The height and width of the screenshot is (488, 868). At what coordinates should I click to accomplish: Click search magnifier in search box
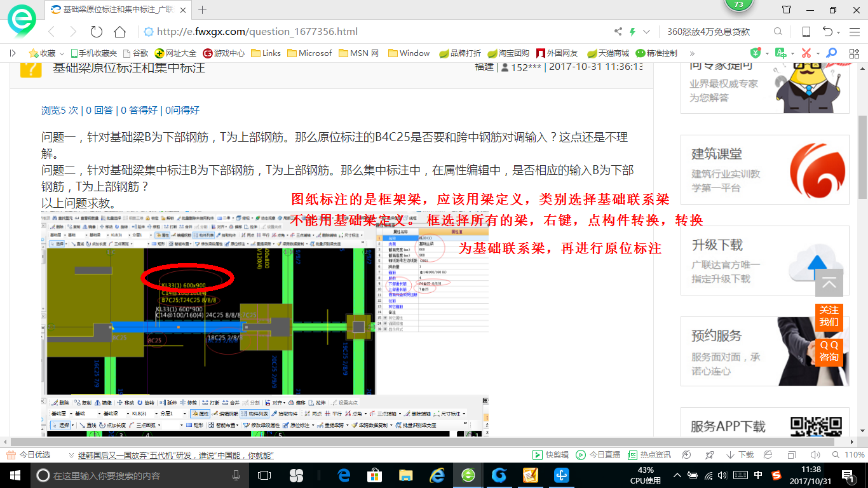pos(778,32)
